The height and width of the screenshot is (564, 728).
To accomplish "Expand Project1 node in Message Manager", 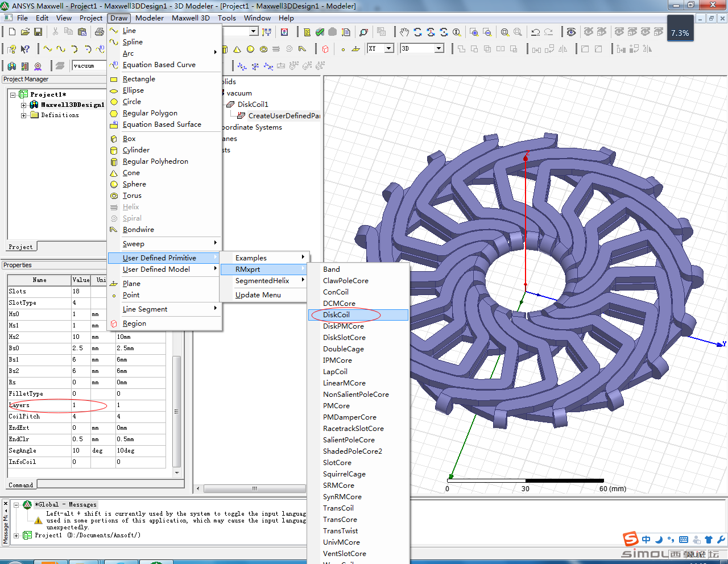I will click(x=16, y=536).
